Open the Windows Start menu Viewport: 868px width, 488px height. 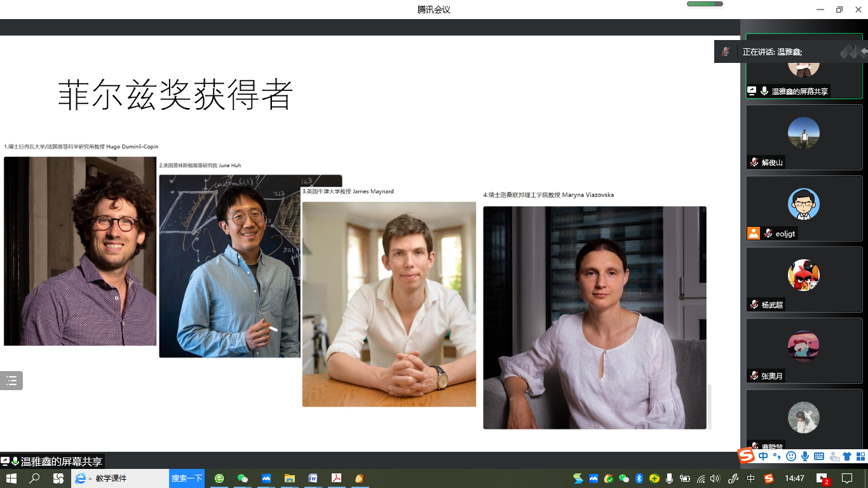pyautogui.click(x=11, y=478)
